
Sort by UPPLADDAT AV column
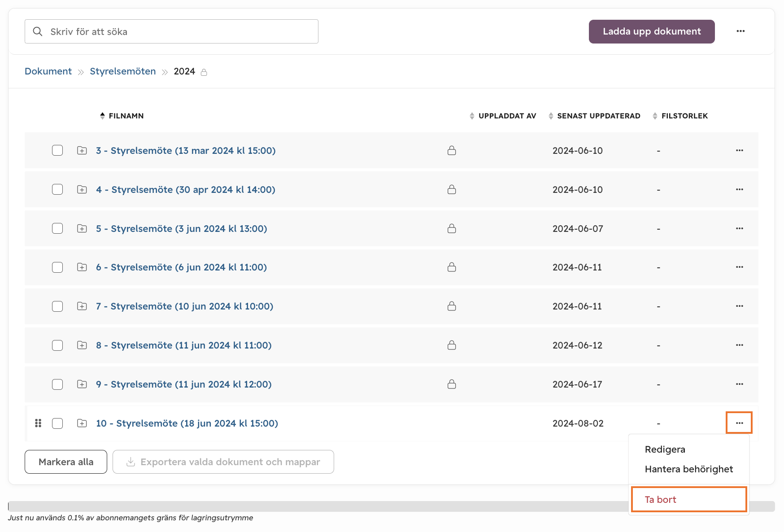[503, 116]
